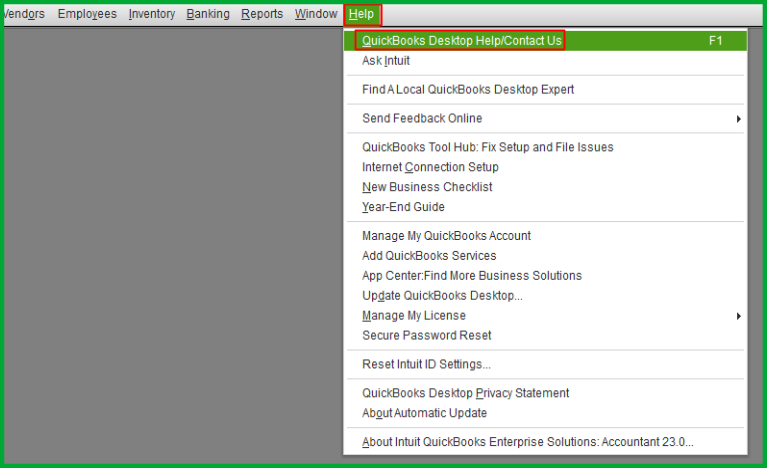Expand Manage My License submenu arrow
The width and height of the screenshot is (767, 468).
pyautogui.click(x=739, y=316)
